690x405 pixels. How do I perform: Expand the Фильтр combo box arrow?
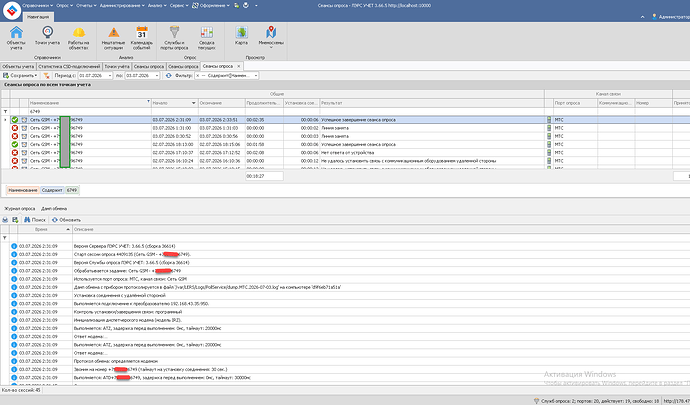256,76
